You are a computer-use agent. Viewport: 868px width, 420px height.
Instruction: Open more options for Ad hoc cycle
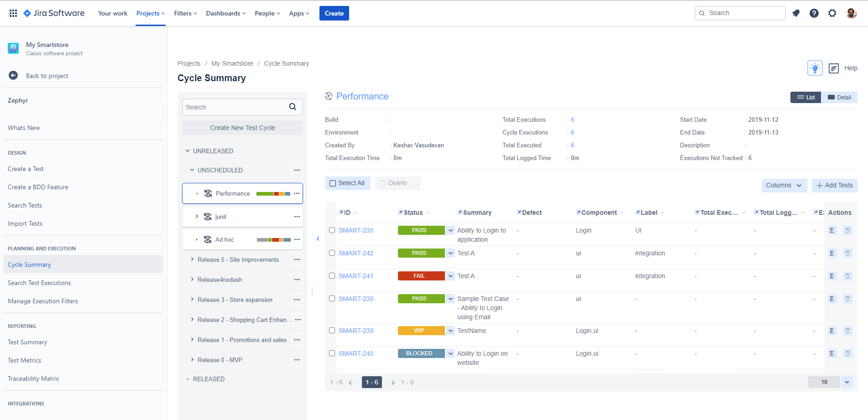pos(297,239)
